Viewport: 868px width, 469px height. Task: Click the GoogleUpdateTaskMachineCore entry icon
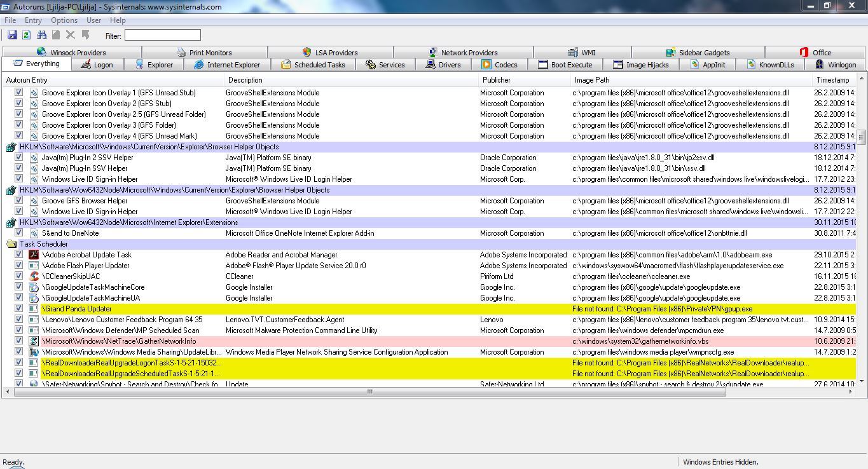click(x=34, y=287)
